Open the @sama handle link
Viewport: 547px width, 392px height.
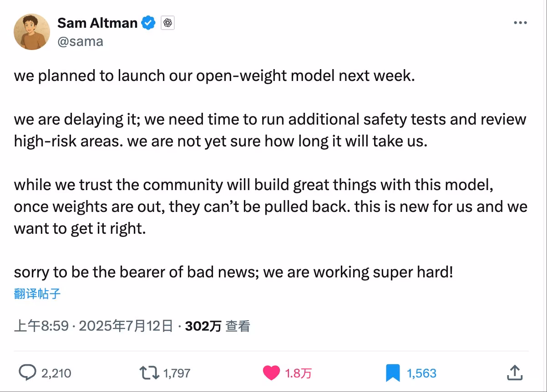80,41
